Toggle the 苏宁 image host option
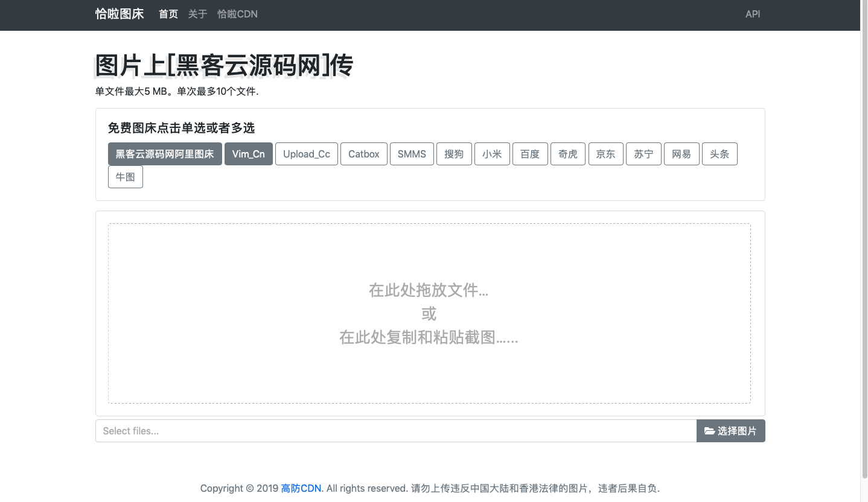 643,154
